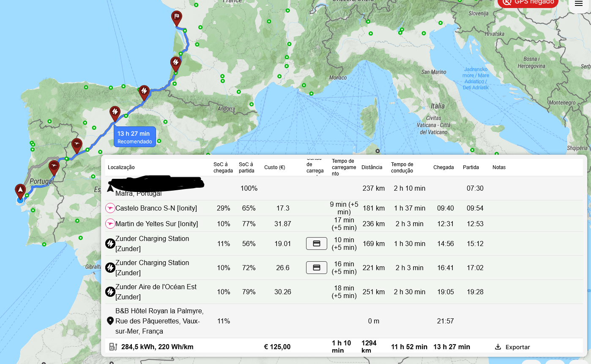Select Zunder Charging Station row arriving 14:56
The image size is (591, 364).
pos(152,244)
